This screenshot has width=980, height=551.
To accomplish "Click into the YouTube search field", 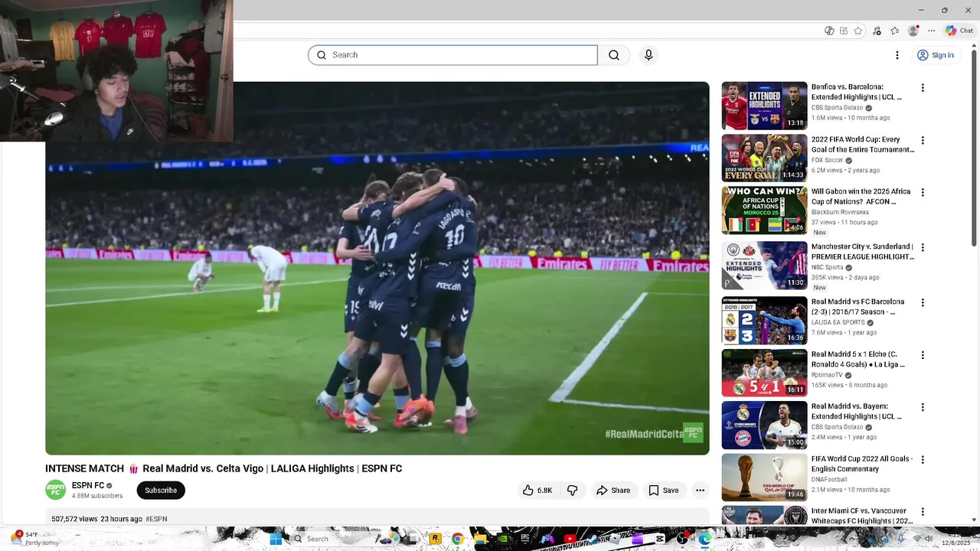I will (452, 55).
